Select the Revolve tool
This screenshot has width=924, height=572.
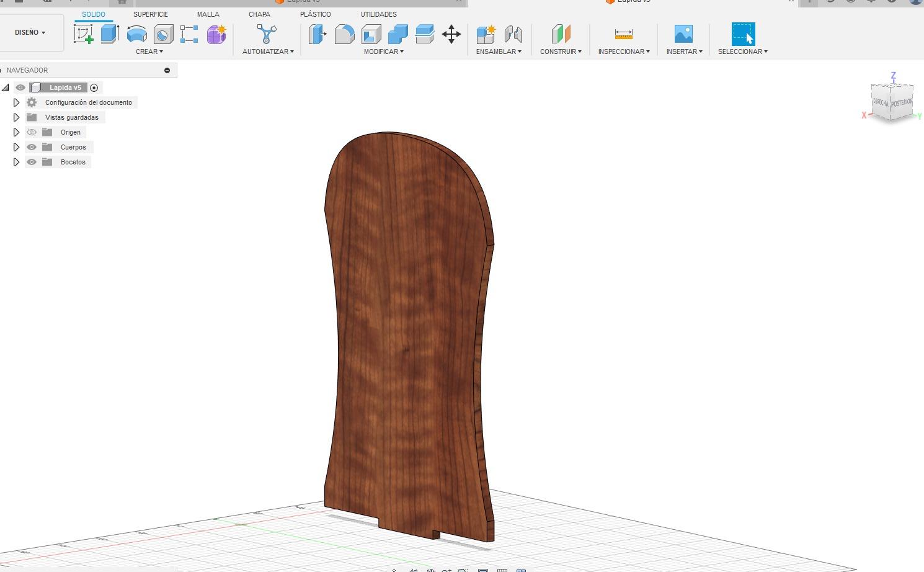[136, 34]
